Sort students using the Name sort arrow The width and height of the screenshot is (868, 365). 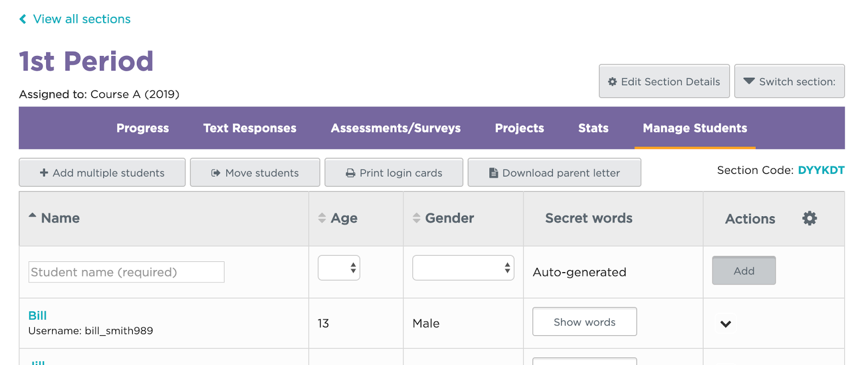click(x=33, y=216)
